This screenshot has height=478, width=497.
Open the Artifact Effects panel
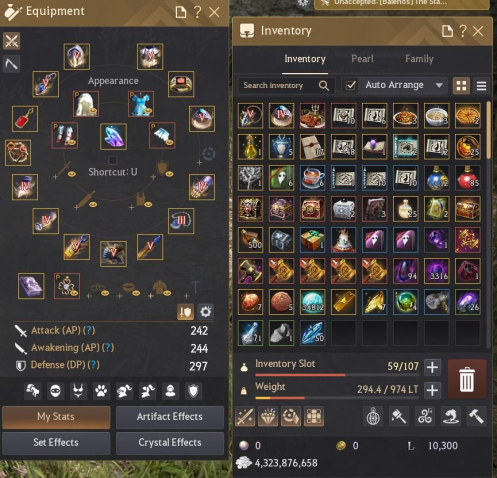click(170, 417)
